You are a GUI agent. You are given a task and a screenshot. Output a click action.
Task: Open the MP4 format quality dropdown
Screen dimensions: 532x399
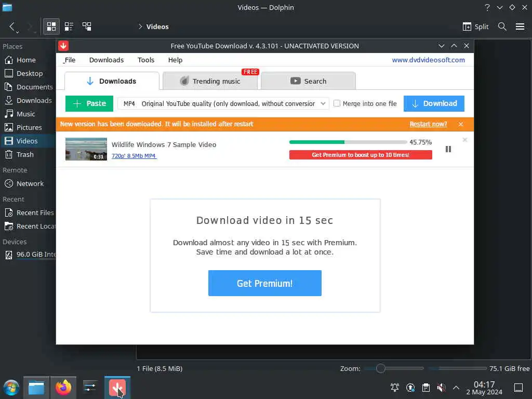(223, 103)
